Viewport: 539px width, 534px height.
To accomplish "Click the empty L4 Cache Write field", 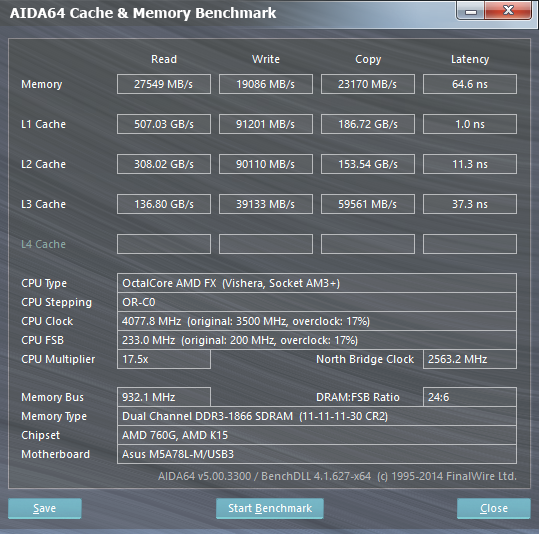I will [266, 244].
